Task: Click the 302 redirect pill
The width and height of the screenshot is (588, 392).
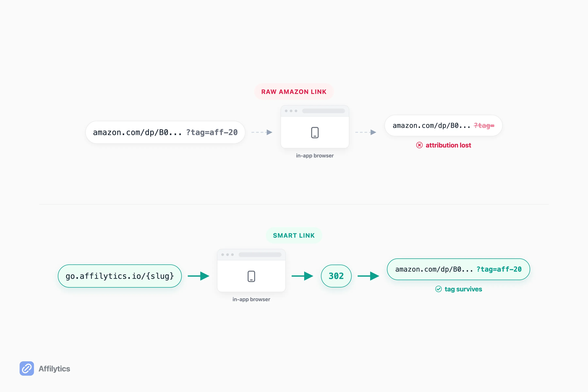Action: click(x=336, y=276)
